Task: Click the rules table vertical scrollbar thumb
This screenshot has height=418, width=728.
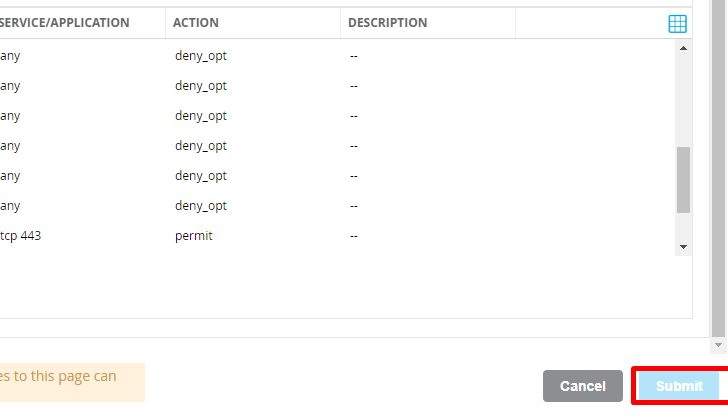Action: 683,180
